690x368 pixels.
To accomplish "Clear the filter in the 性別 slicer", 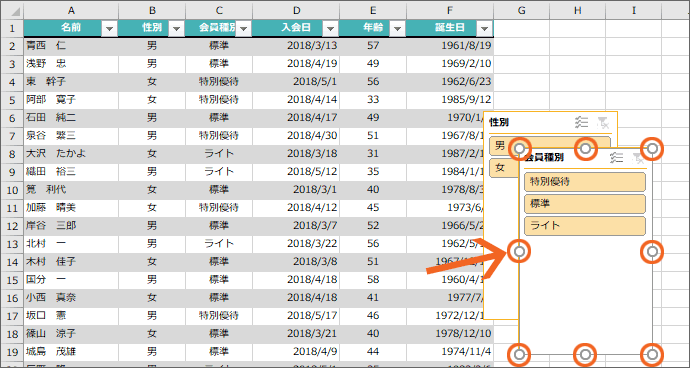I will click(x=603, y=122).
